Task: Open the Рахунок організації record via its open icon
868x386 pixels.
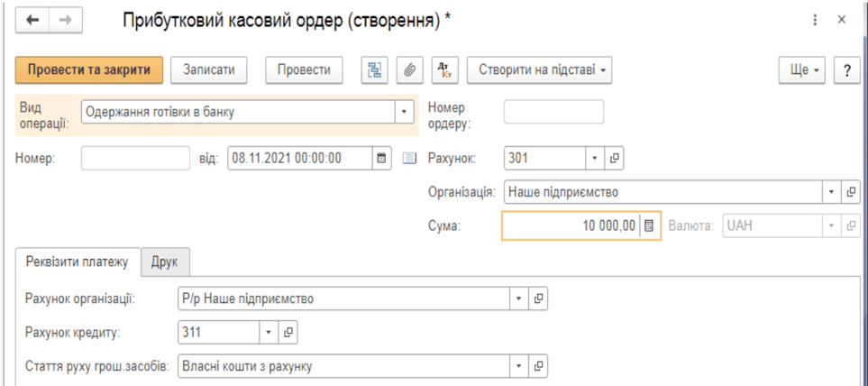Action: pyautogui.click(x=538, y=299)
